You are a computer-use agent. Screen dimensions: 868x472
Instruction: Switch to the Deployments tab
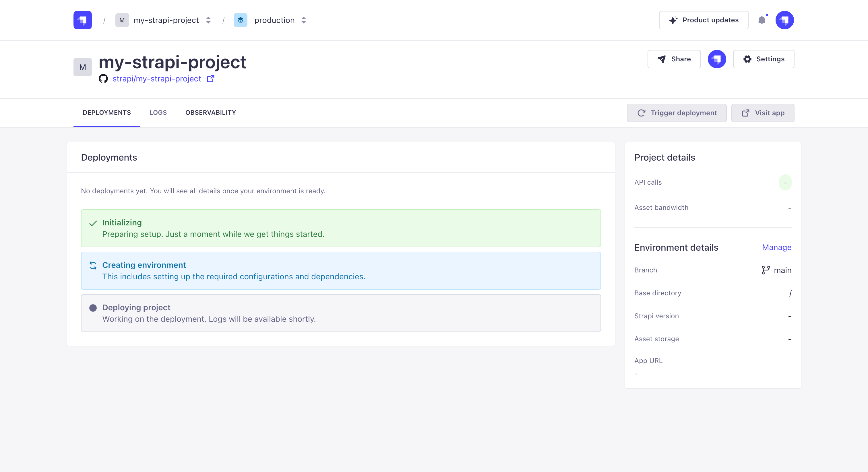click(x=107, y=113)
